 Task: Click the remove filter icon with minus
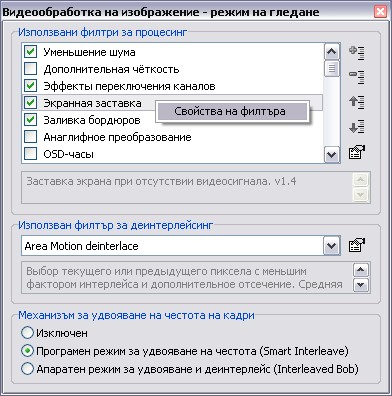tap(357, 77)
